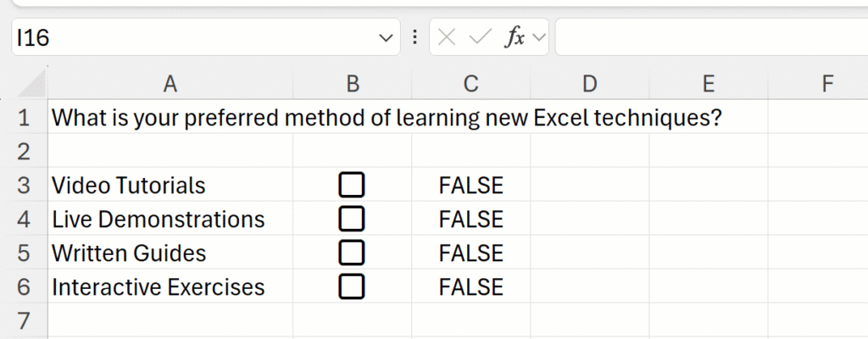Select column A header
This screenshot has width=868, height=339.
tap(170, 84)
